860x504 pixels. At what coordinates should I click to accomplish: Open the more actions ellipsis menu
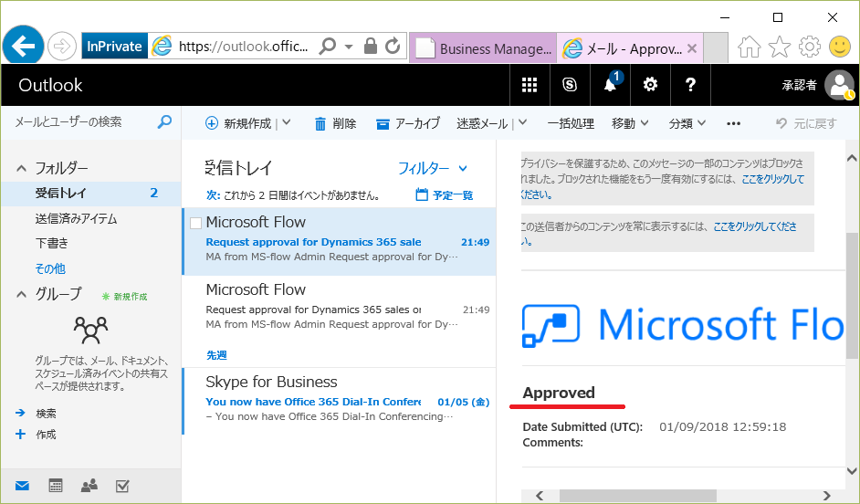[x=733, y=123]
